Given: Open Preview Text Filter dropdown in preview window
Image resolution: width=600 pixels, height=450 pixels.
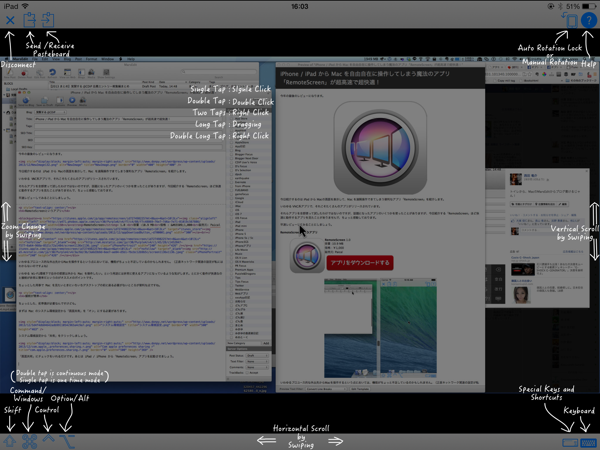Looking at the screenshot, I should [326, 389].
